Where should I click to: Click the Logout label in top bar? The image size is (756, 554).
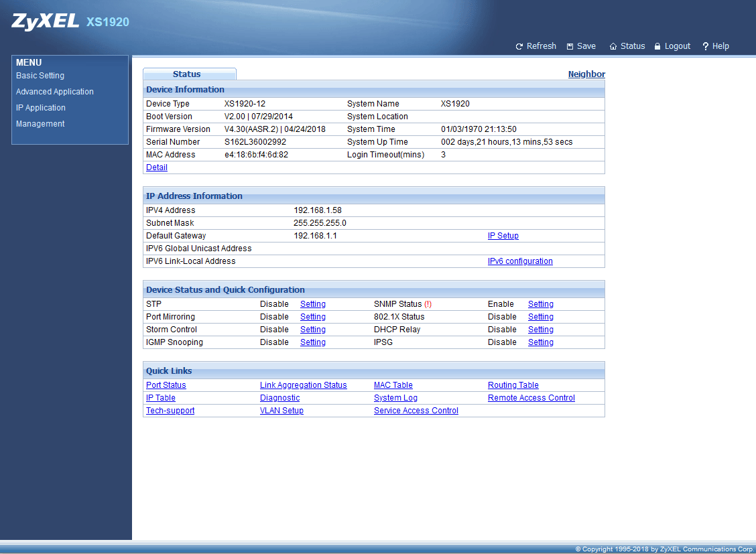(678, 46)
